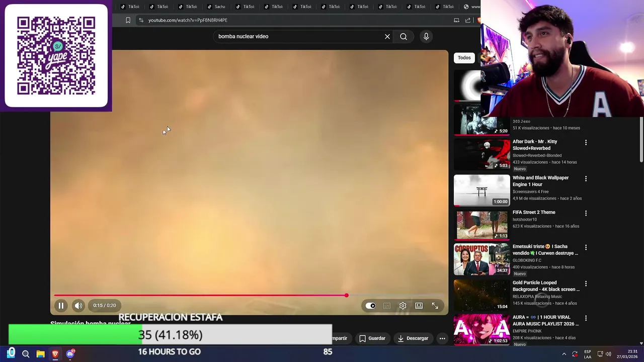This screenshot has width=644, height=362.
Task: Open options menu for 'AURA 1 HOUR VIRAL'
Action: coord(586,318)
